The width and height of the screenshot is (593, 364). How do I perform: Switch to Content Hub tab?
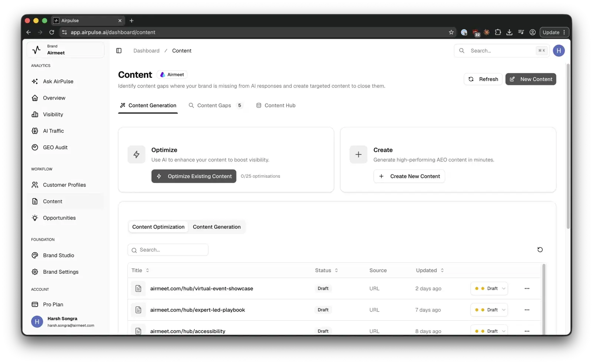[x=276, y=106]
